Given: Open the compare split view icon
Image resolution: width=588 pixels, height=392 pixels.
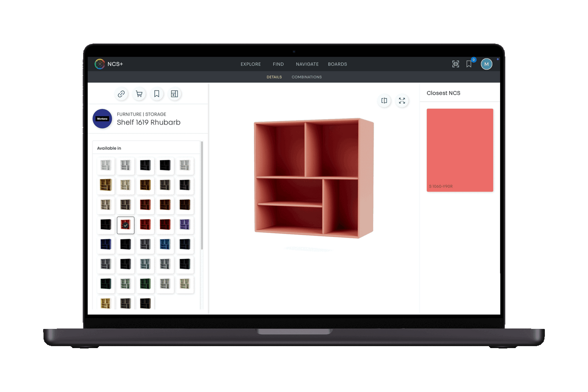Looking at the screenshot, I should [384, 101].
